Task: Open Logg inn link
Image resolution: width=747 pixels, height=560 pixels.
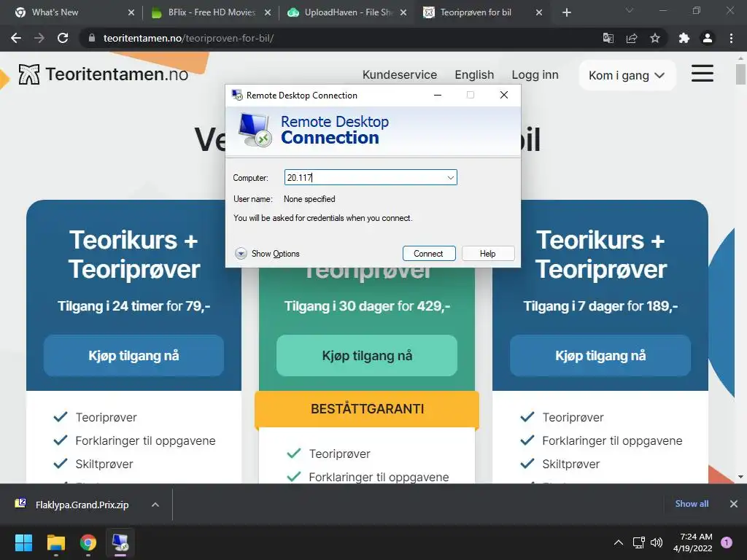Action: [535, 75]
